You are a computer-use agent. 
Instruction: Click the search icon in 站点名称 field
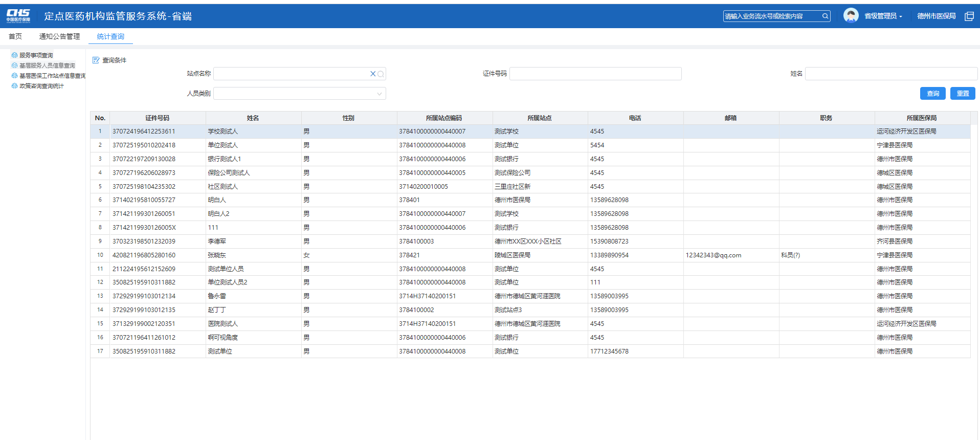381,74
